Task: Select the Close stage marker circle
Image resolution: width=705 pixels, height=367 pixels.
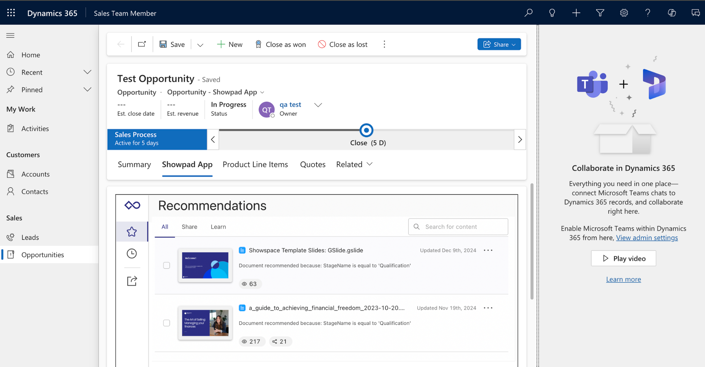Action: tap(366, 130)
